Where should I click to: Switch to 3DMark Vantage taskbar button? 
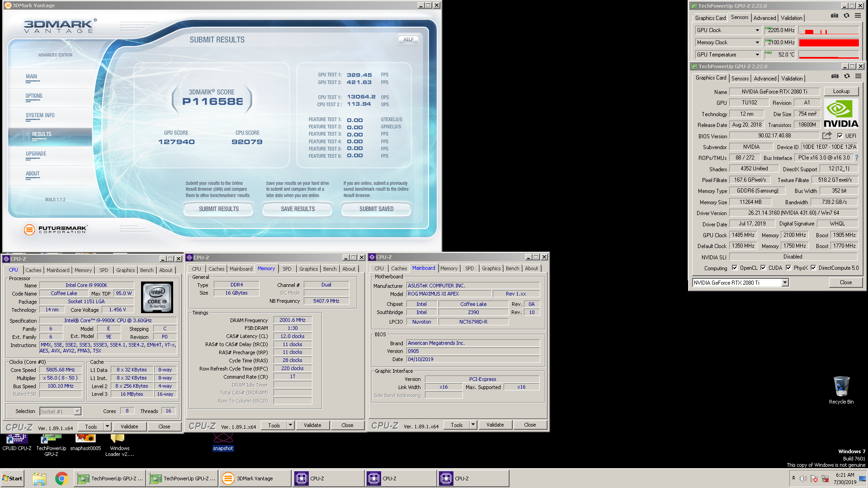click(x=255, y=479)
